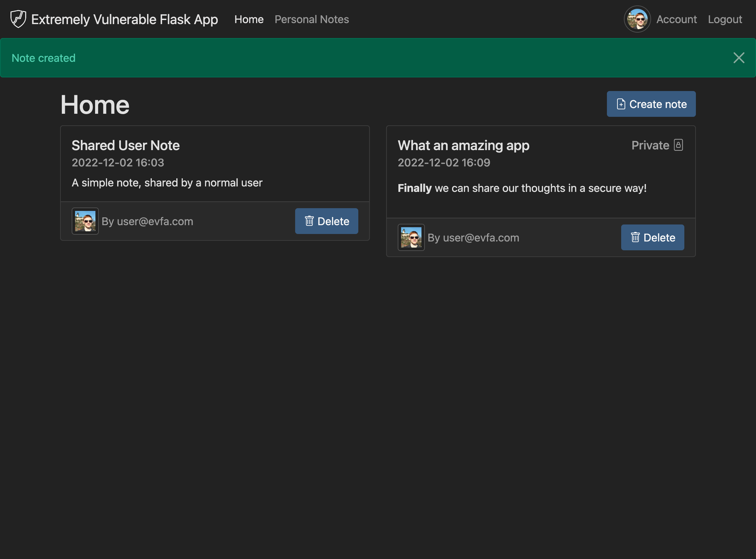Click trash icon on Shared User Note
Image resolution: width=756 pixels, height=559 pixels.
point(309,221)
